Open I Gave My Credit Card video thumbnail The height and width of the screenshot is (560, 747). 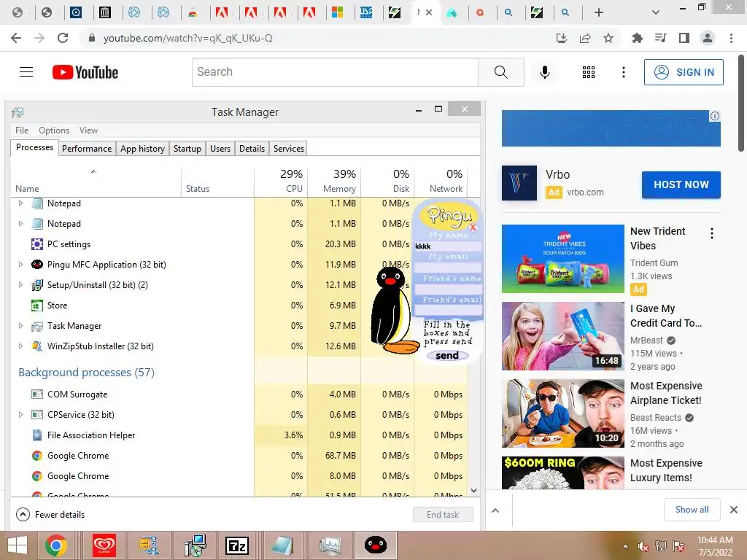click(x=562, y=335)
